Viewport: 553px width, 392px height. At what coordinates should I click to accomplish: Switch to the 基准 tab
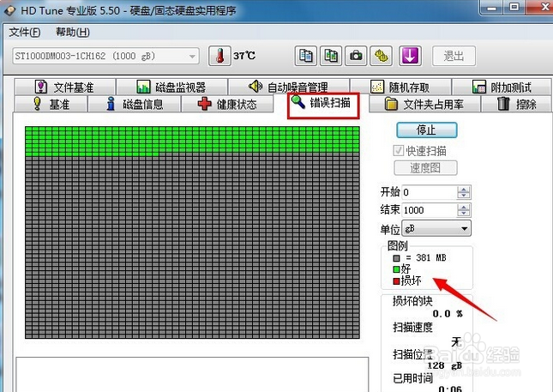click(x=51, y=104)
